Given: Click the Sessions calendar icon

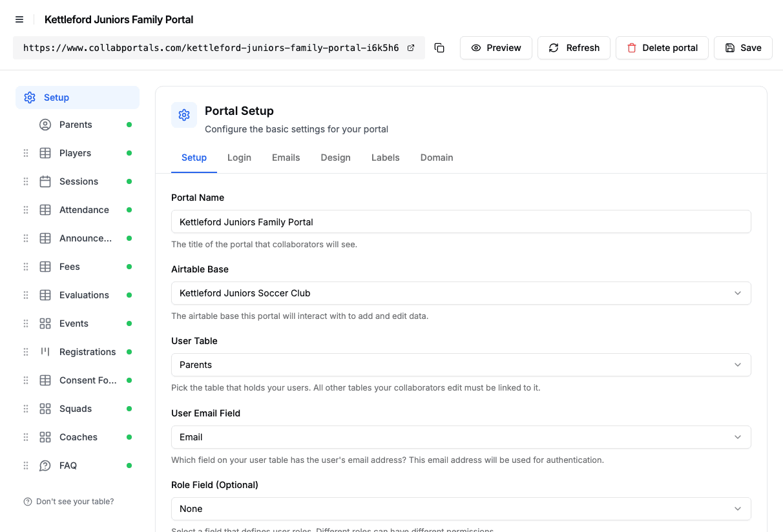Looking at the screenshot, I should (x=45, y=181).
